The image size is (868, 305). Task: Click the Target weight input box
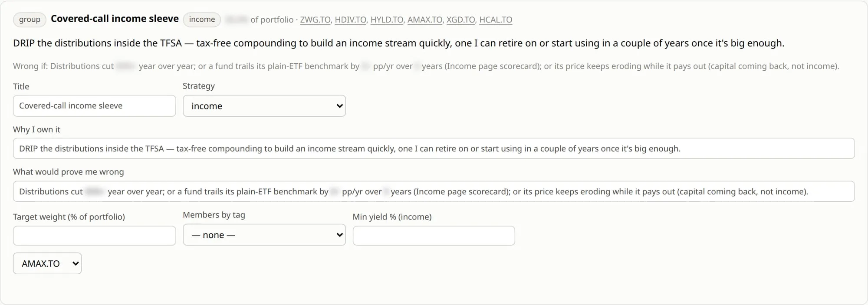pos(94,236)
